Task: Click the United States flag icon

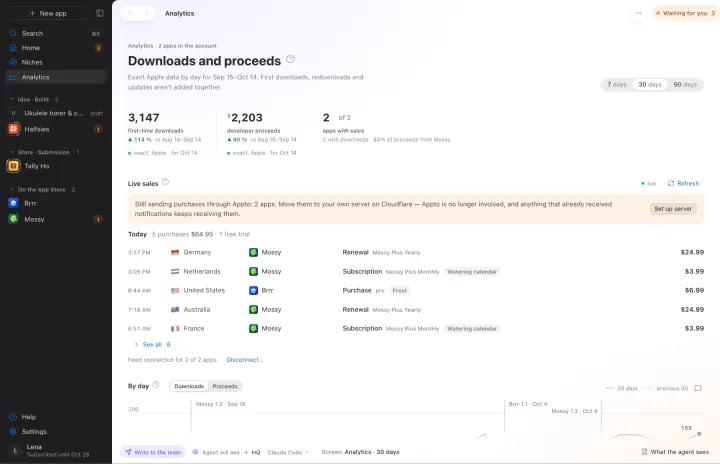Action: (175, 291)
